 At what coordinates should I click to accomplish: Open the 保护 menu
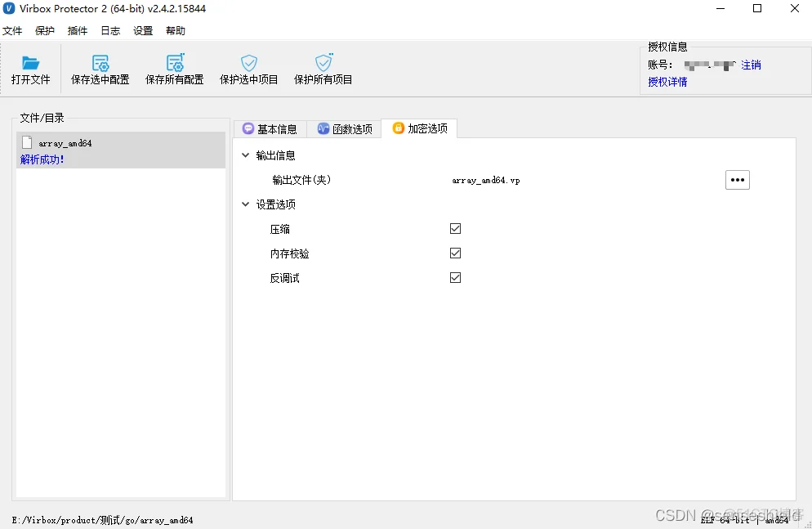(x=45, y=30)
